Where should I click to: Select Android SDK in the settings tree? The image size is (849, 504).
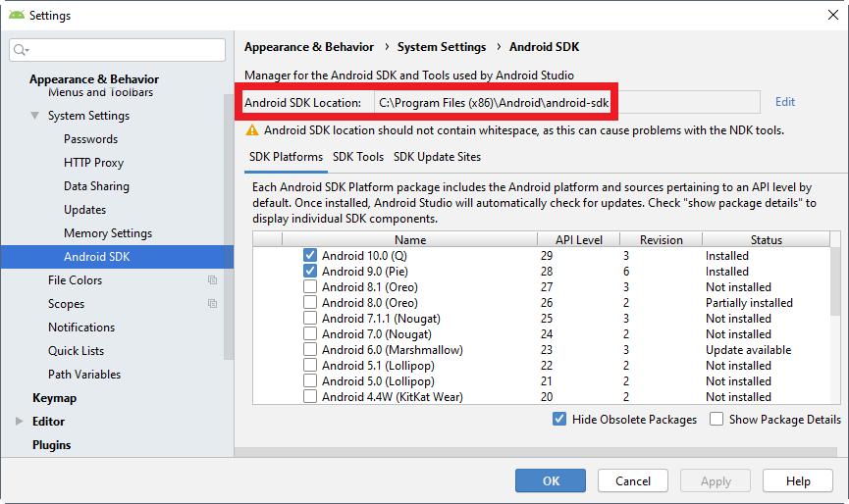click(x=117, y=256)
